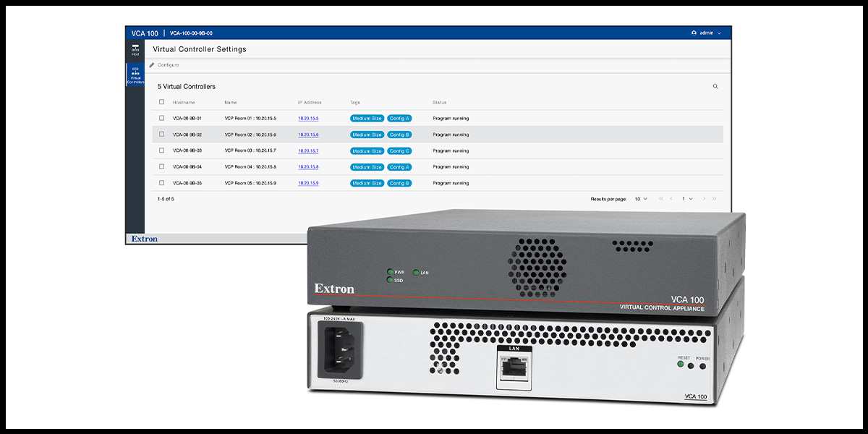
Task: Click the Configure pencil icon
Action: (x=152, y=65)
